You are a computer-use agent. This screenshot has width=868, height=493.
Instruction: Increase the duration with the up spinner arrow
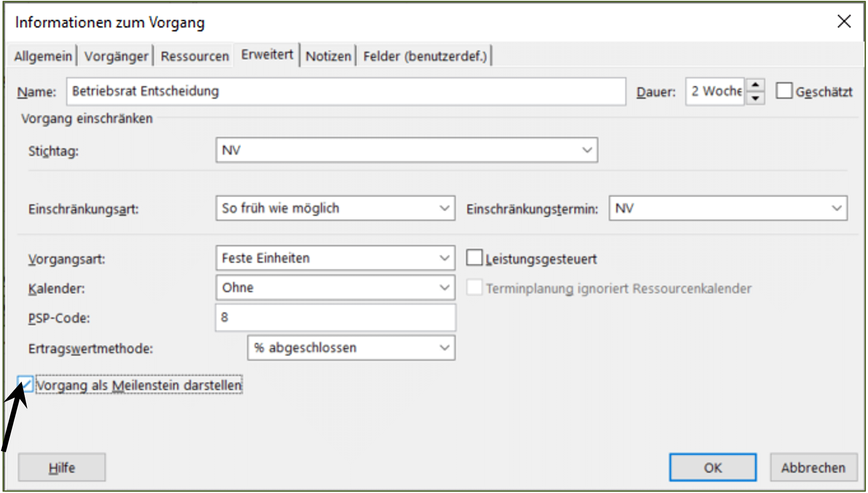[755, 85]
